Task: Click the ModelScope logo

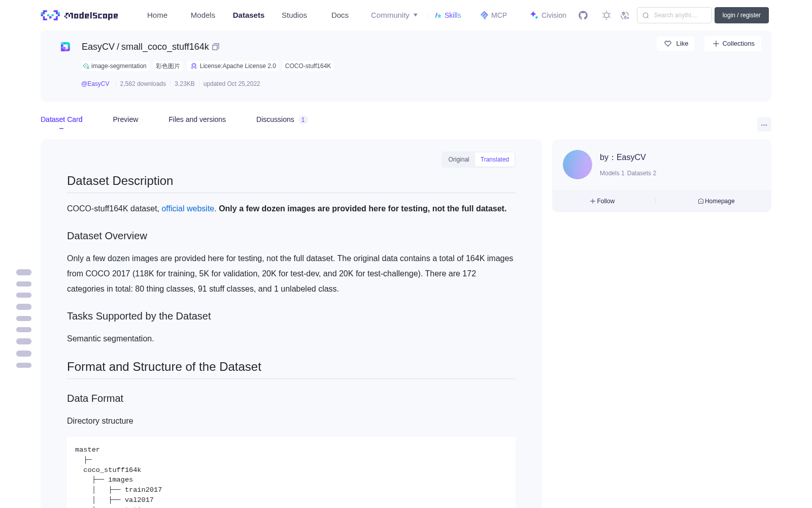Action: pos(80,15)
